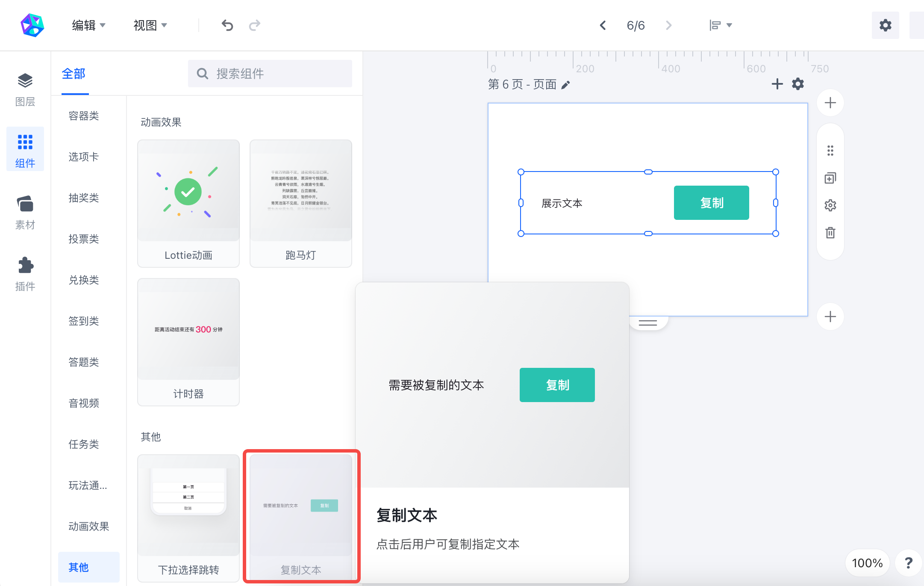
Task: Edit page name with pencil icon
Action: (565, 85)
